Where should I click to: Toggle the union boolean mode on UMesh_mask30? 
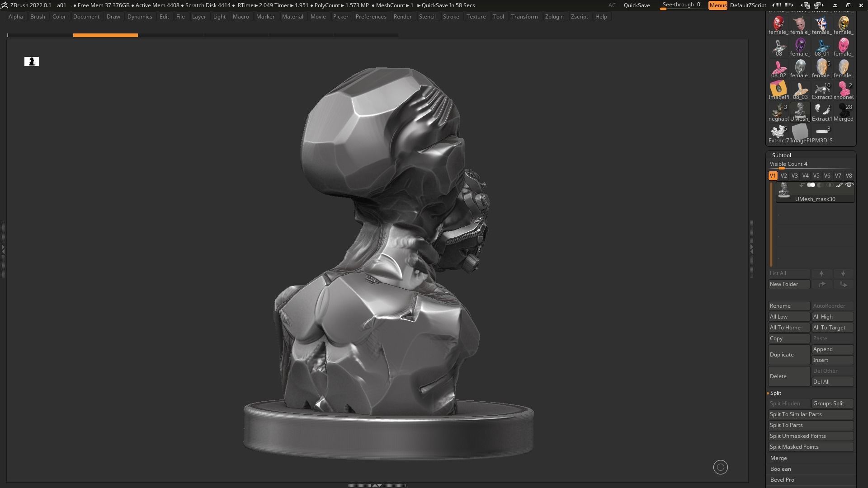click(x=811, y=185)
